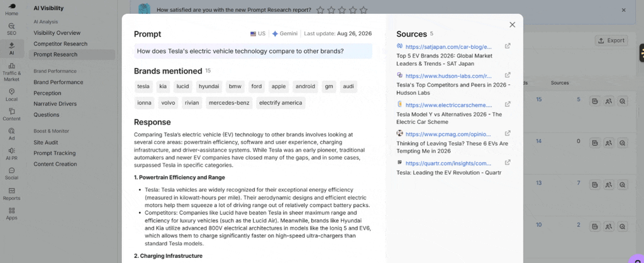Open Prompt Tracking in the sidebar

[x=55, y=153]
